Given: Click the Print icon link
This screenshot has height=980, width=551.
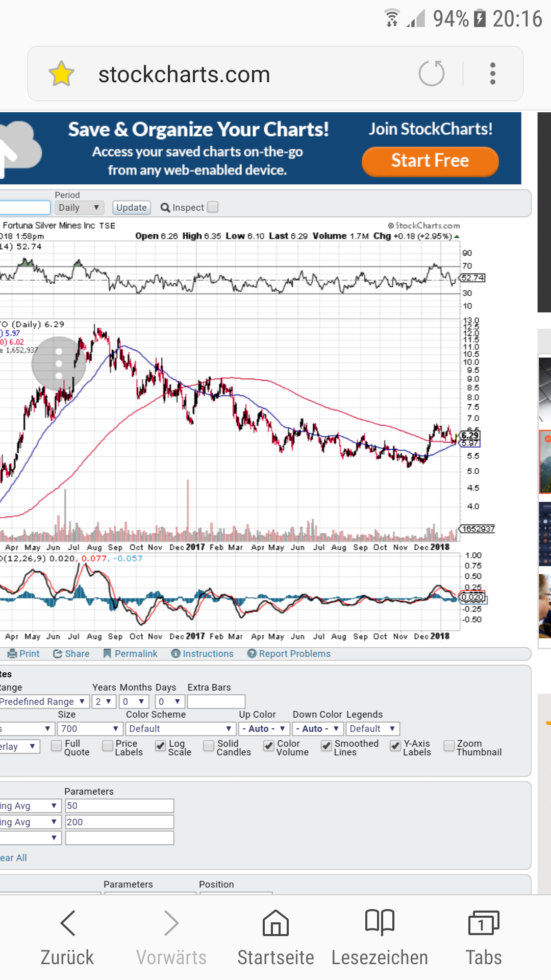Looking at the screenshot, I should click(13, 654).
